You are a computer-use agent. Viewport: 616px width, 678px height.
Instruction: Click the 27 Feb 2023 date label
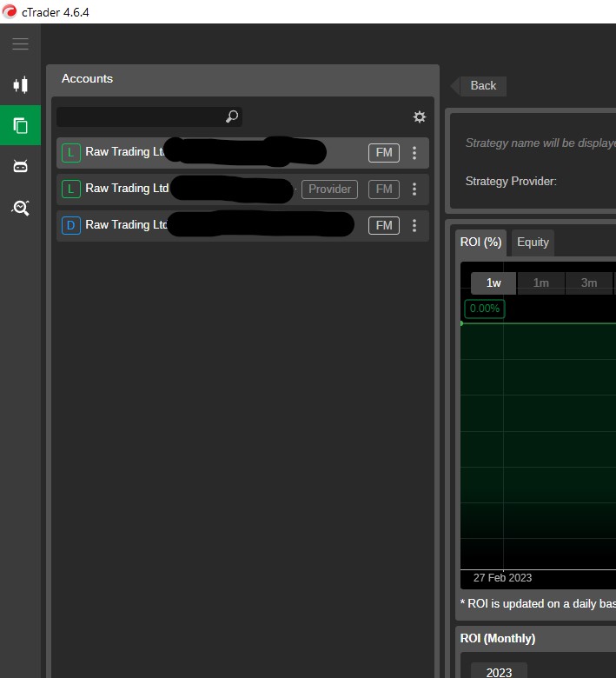pyautogui.click(x=502, y=578)
